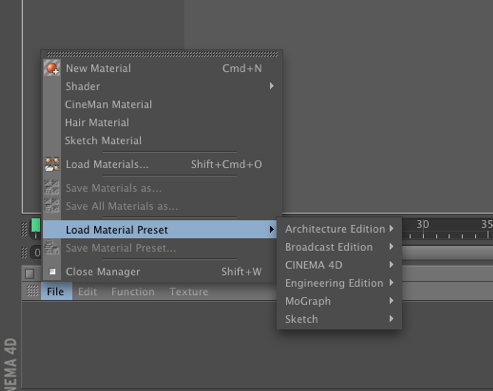This screenshot has height=391, width=493.
Task: Expand the CINEMA 4D submenu arrow
Action: point(392,265)
